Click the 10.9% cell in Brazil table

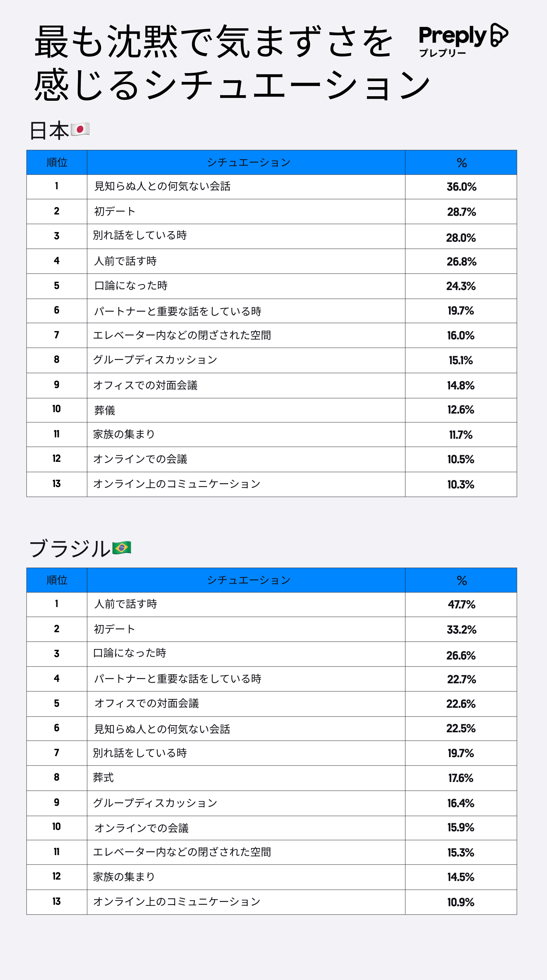(461, 902)
